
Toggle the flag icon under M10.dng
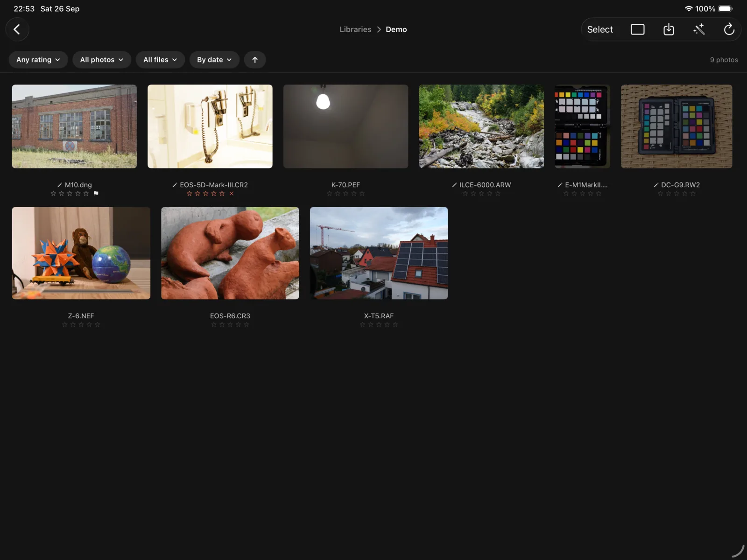click(96, 193)
